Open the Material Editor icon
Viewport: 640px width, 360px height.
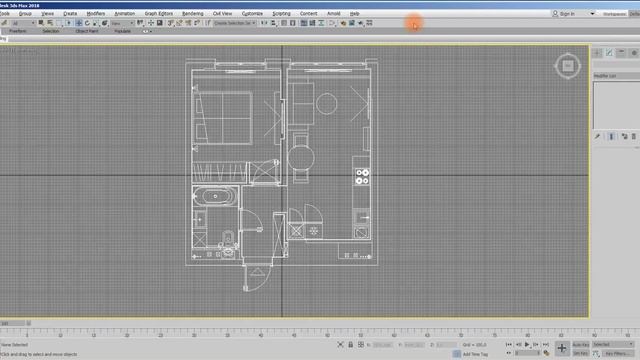[332, 23]
